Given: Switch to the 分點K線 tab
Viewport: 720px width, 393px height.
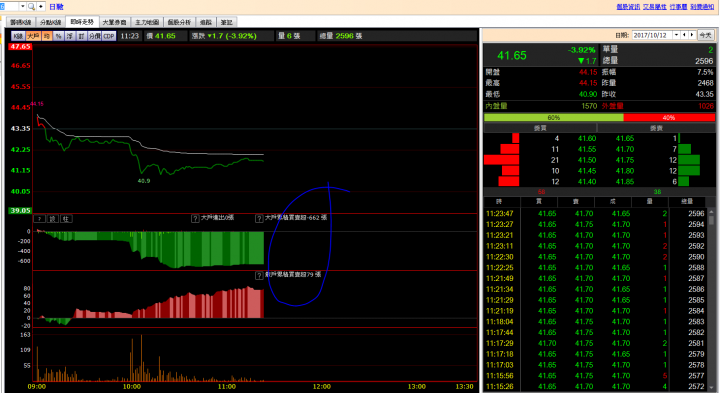Looking at the screenshot, I should click(51, 22).
